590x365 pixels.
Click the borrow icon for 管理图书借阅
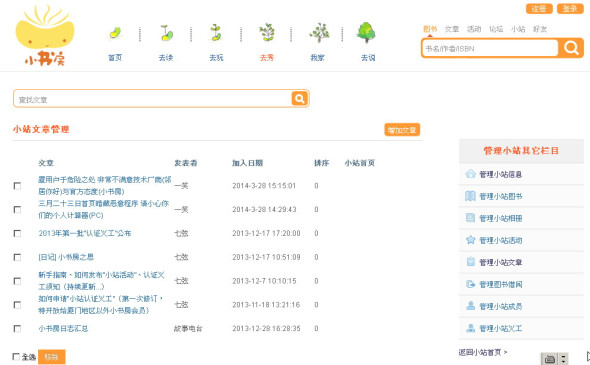(x=470, y=284)
